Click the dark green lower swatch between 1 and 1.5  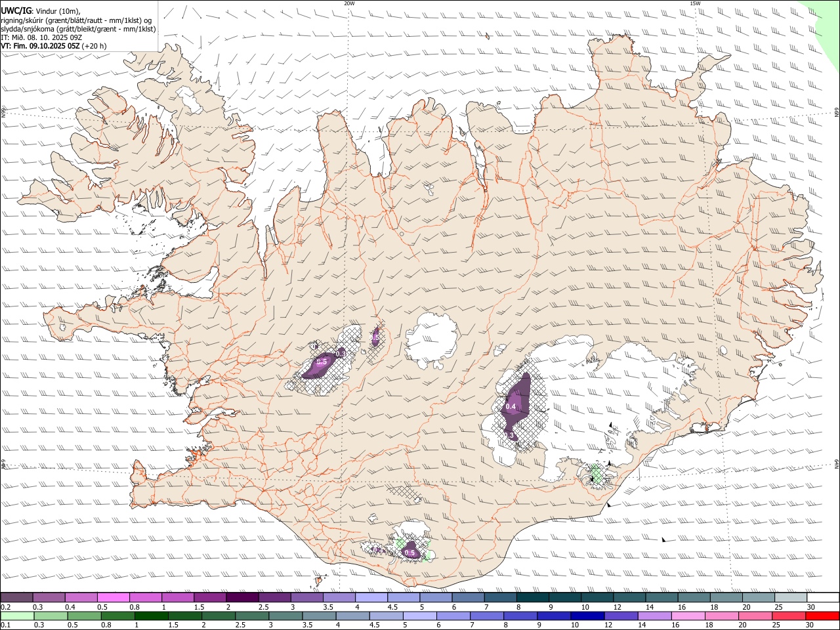coord(151,616)
